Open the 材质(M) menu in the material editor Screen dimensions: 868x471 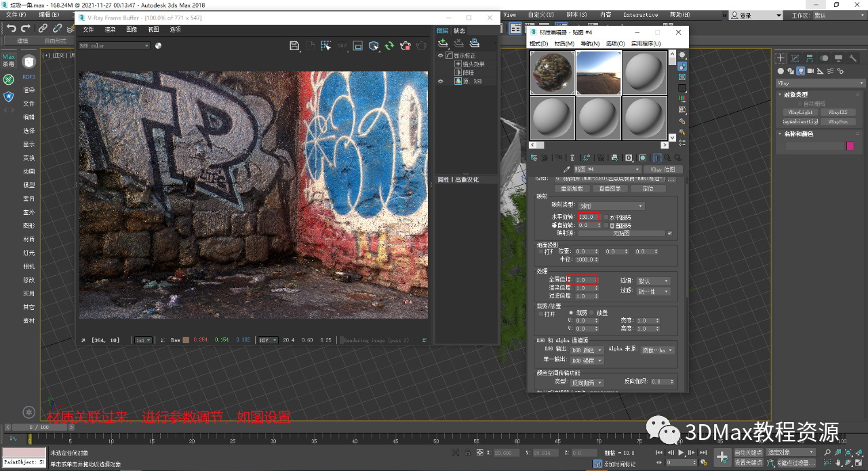564,43
